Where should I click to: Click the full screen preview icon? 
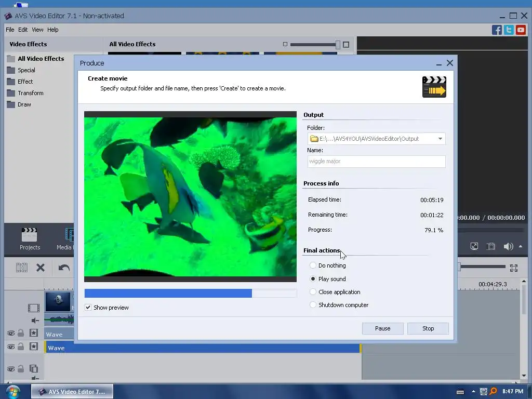click(x=474, y=246)
